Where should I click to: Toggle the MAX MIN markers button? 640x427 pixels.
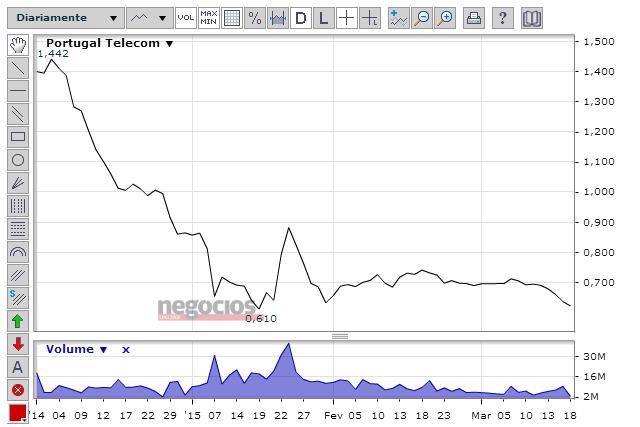[209, 18]
